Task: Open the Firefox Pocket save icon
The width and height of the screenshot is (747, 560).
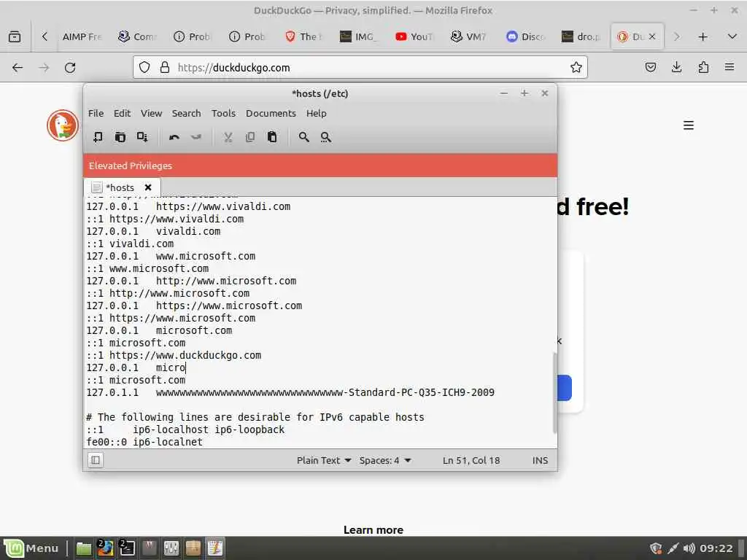Action: pyautogui.click(x=650, y=68)
